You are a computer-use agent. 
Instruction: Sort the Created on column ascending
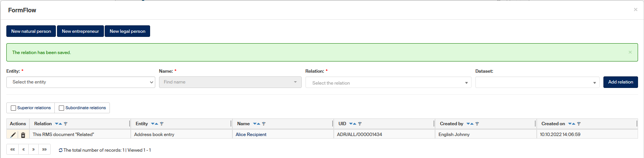(x=574, y=124)
